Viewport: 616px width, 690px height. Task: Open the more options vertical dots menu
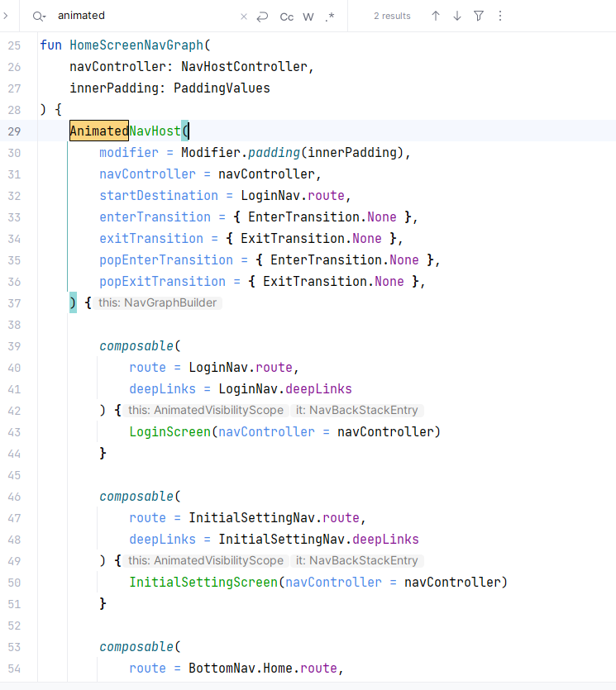(500, 16)
